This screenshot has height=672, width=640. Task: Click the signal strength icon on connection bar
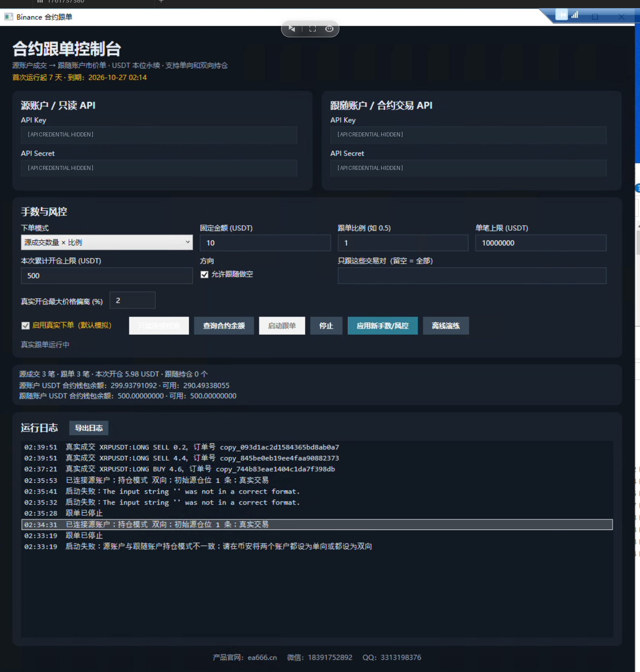tap(575, 15)
